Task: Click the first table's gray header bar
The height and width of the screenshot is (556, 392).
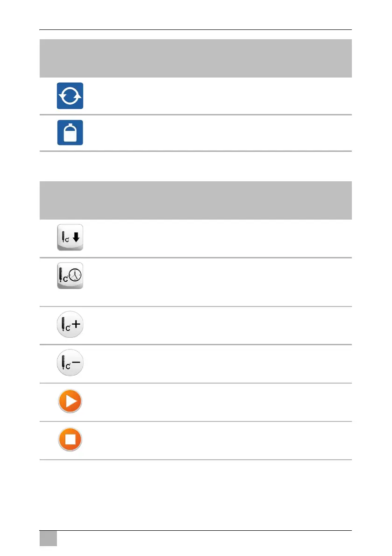Action: [x=196, y=58]
